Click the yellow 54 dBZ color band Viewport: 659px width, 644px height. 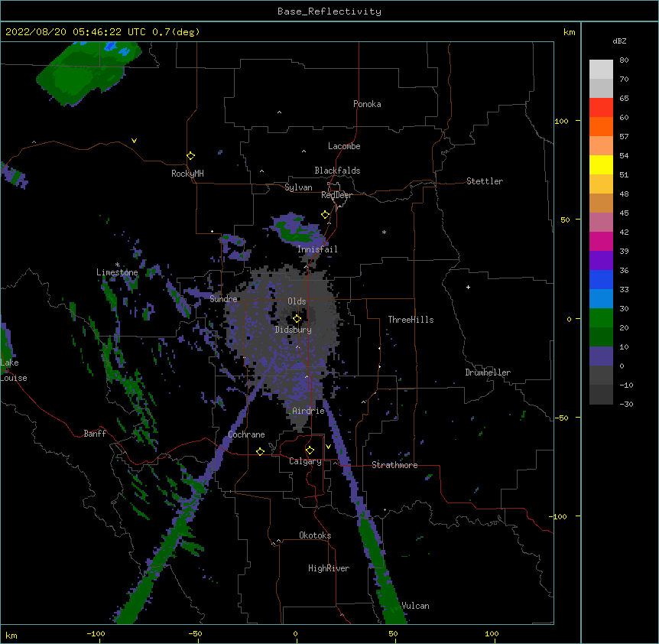click(601, 164)
